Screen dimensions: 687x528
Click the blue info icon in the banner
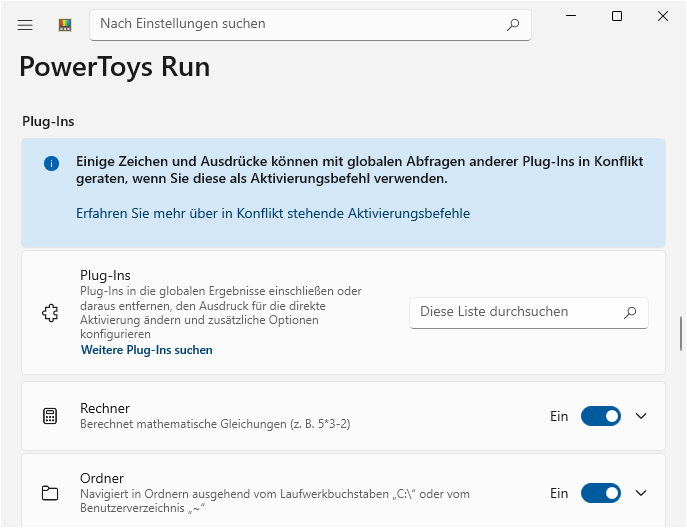point(51,164)
